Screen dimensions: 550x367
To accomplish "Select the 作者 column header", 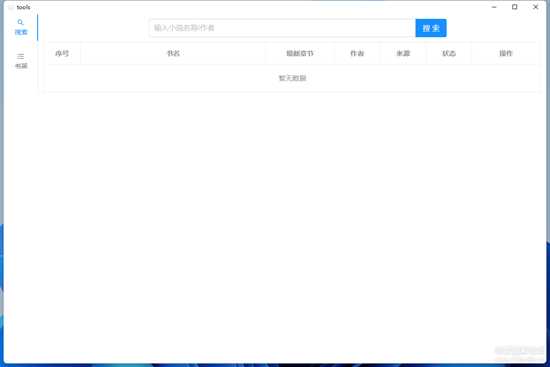I will click(x=357, y=53).
